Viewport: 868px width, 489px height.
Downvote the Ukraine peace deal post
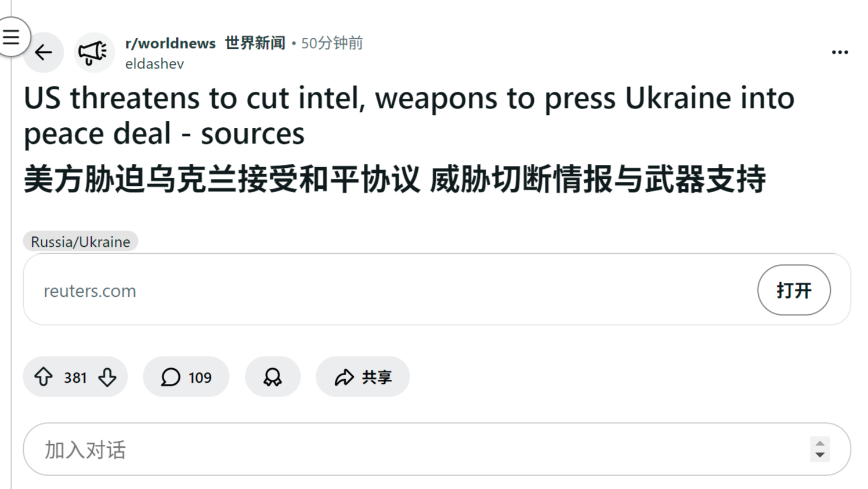point(107,377)
